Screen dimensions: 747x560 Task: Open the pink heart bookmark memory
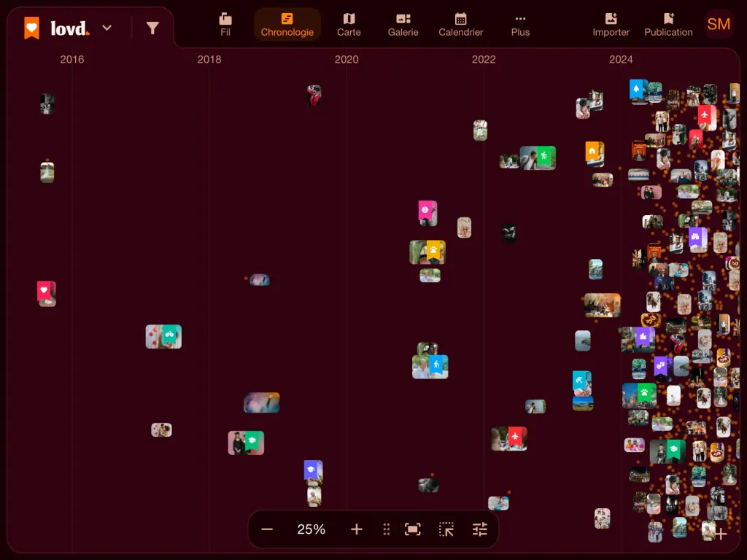[x=47, y=293]
